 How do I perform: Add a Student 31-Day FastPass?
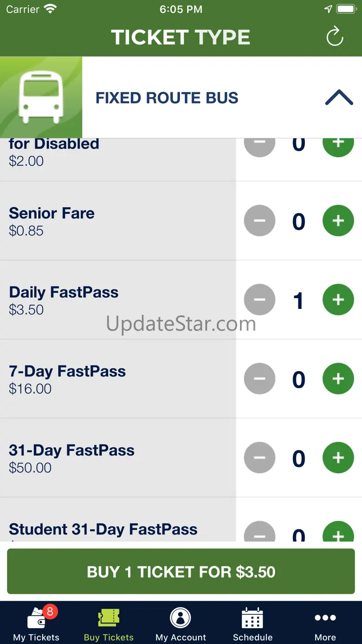click(x=338, y=533)
